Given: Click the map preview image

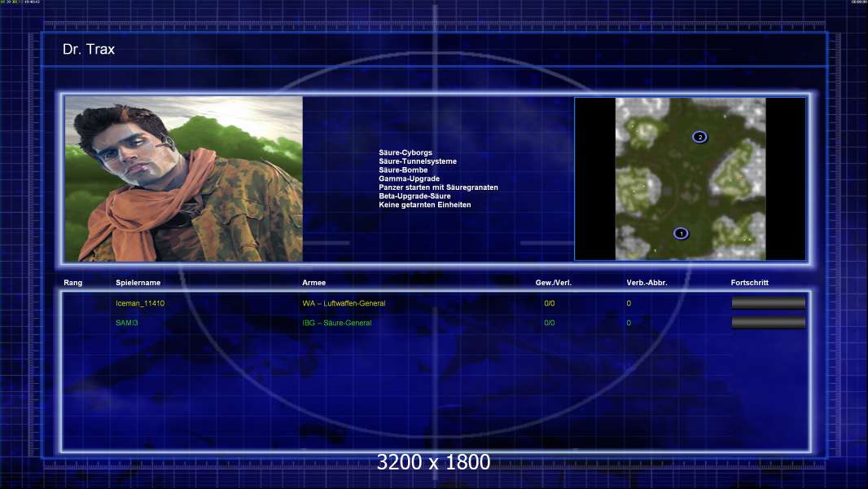Looking at the screenshot, I should [x=690, y=178].
